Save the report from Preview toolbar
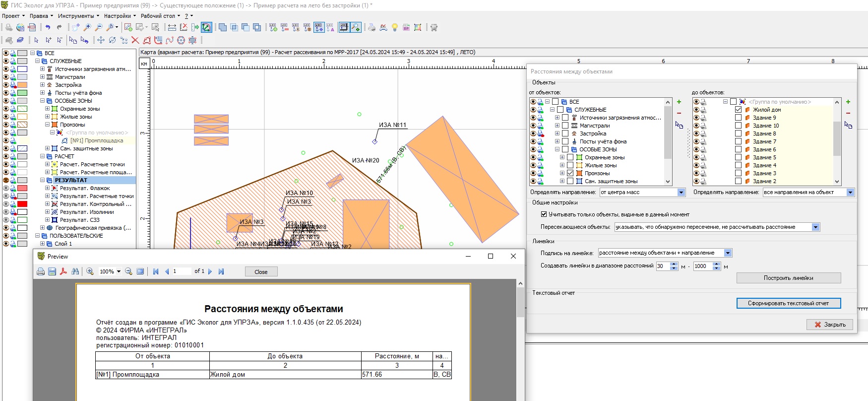 (52, 271)
